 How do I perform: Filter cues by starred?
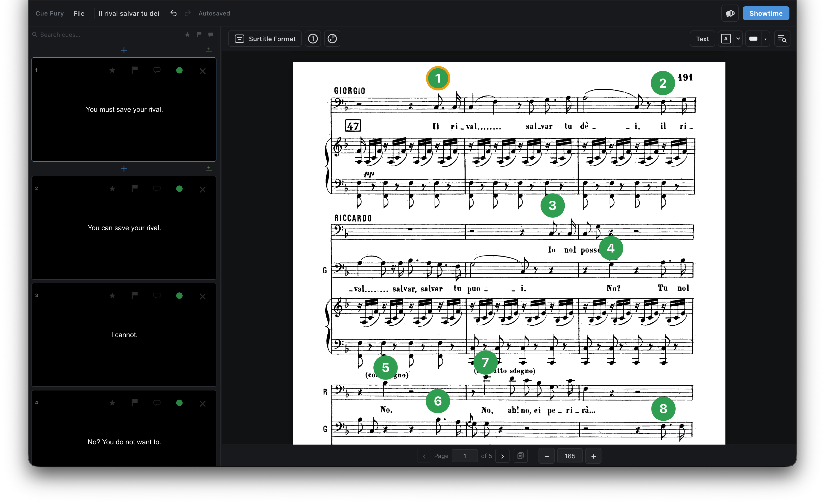coord(187,35)
